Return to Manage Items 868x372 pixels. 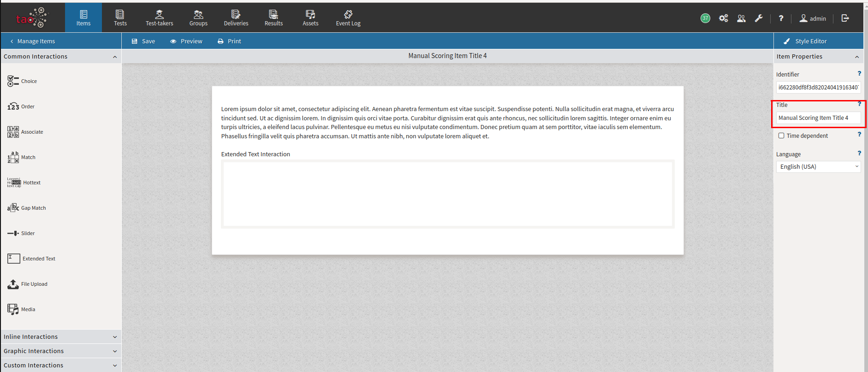coord(32,41)
